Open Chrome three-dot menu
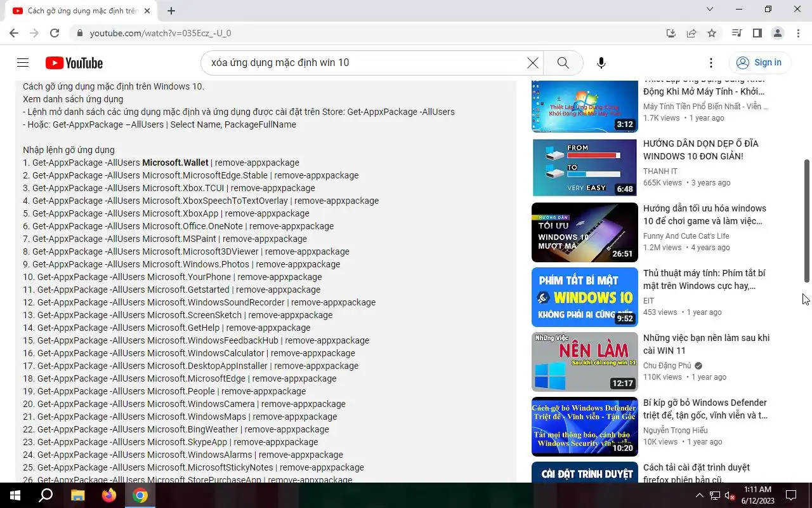Image resolution: width=812 pixels, height=508 pixels. [x=797, y=33]
